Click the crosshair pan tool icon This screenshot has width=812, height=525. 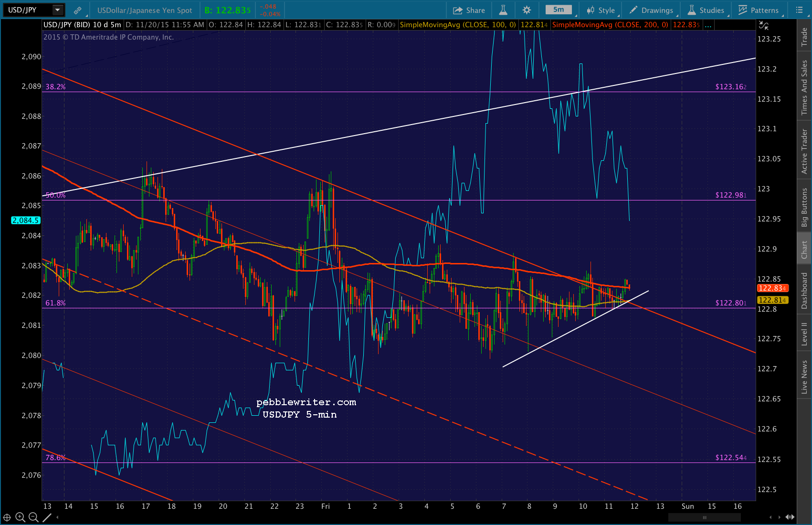(x=7, y=517)
